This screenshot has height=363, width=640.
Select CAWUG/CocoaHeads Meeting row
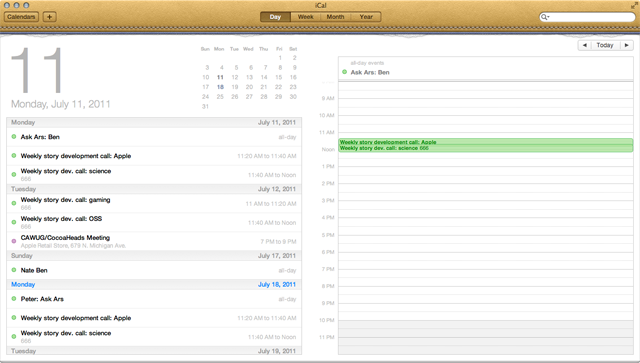(x=154, y=241)
